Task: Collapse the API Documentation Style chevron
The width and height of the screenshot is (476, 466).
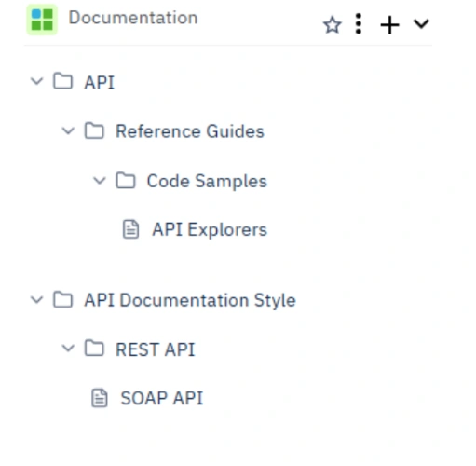Action: point(37,300)
